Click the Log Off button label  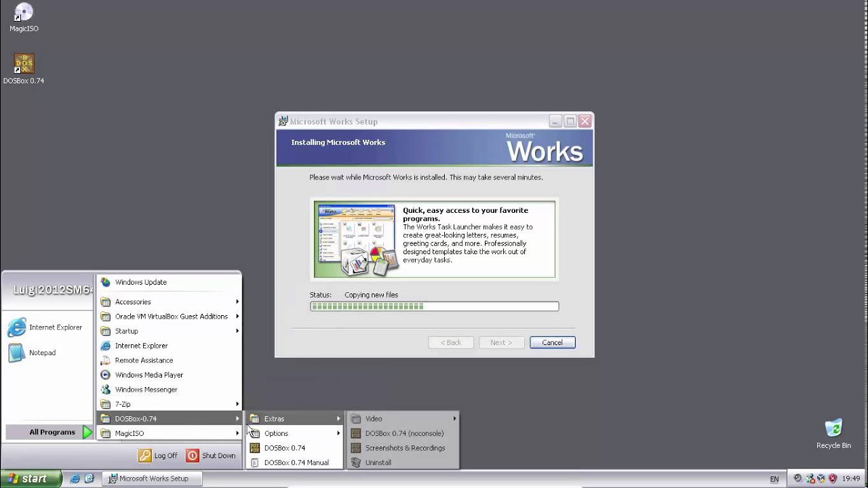point(165,455)
